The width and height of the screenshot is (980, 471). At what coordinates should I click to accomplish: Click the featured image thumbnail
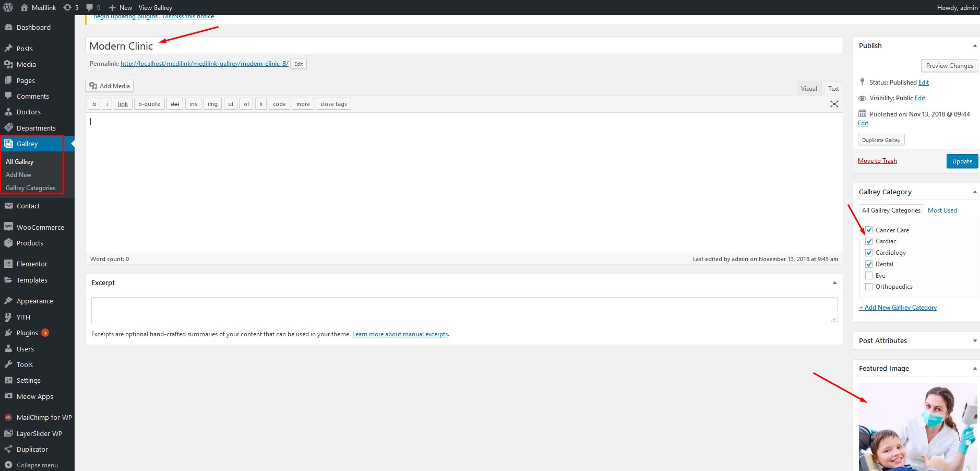918,427
